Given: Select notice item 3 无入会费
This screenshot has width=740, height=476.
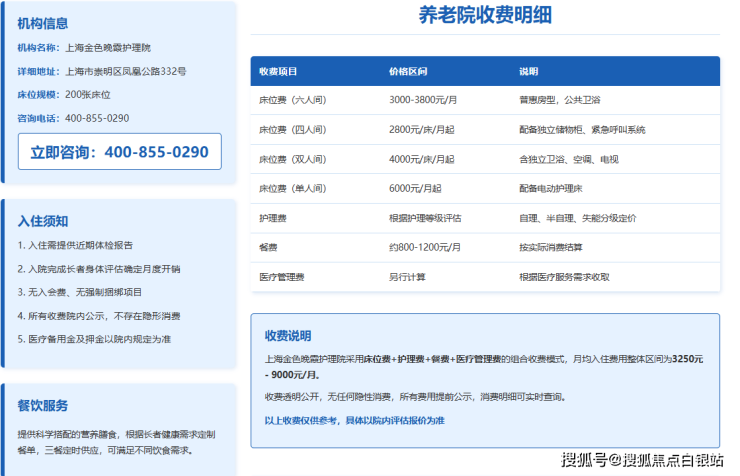Looking at the screenshot, I should 79,292.
